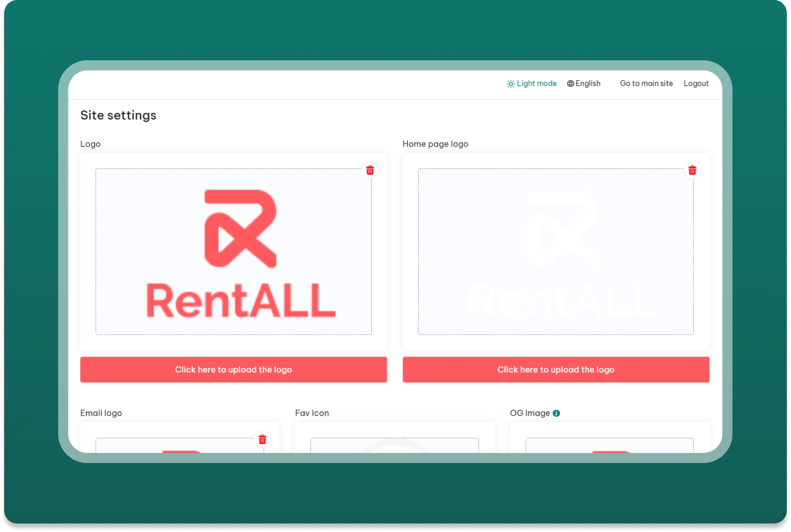Click the RentALL logo preview image
Screen dimensions: 791x532
pos(234,252)
